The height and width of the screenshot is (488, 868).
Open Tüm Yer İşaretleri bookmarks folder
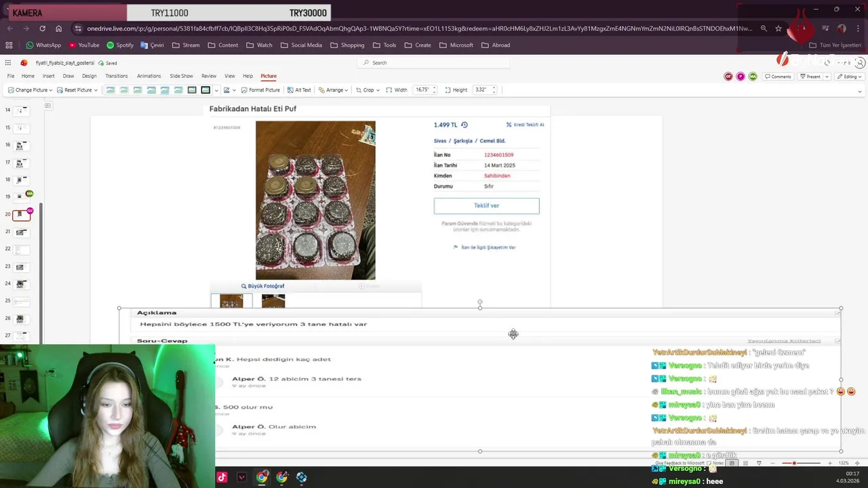pyautogui.click(x=835, y=45)
